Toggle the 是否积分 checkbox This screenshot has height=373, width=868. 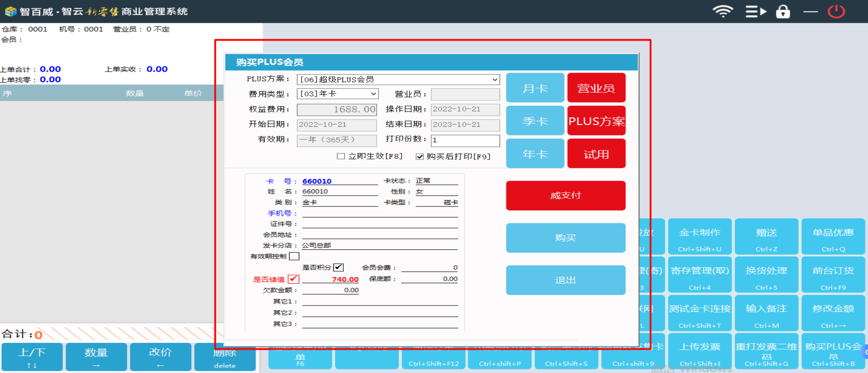click(338, 268)
